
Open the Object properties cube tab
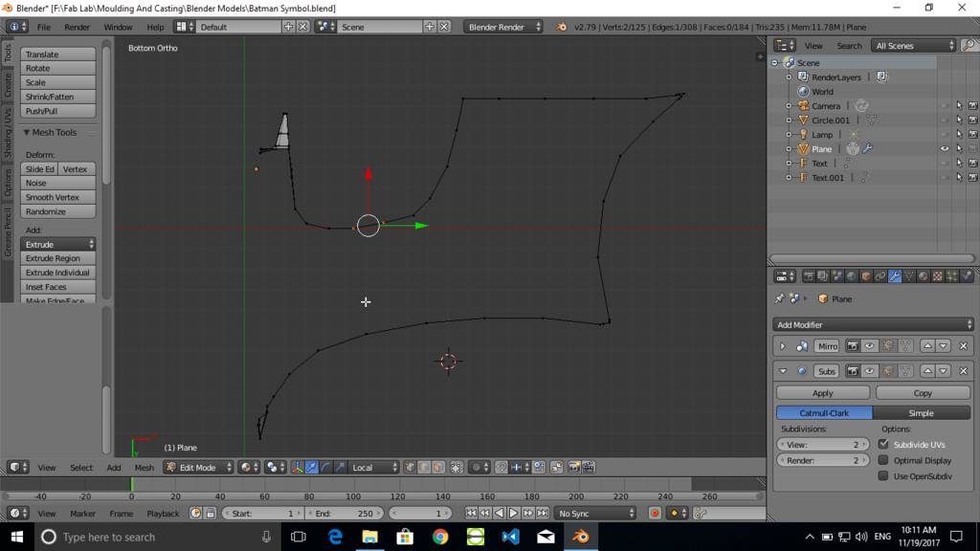pos(866,276)
